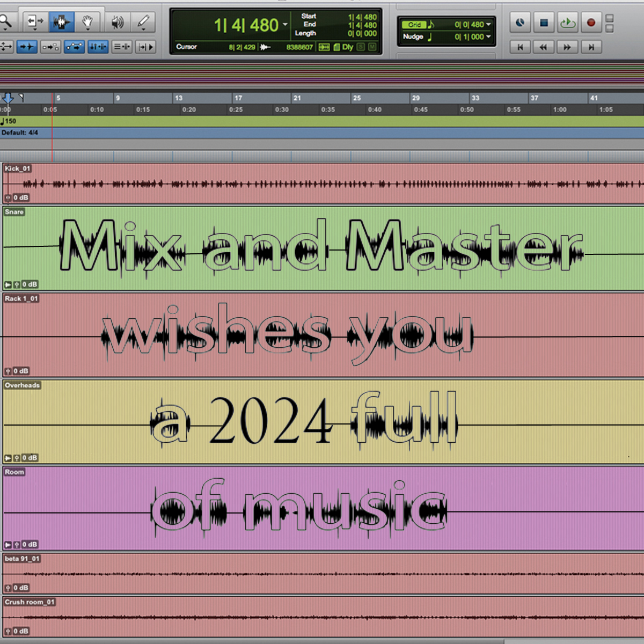The height and width of the screenshot is (644, 644).
Task: Click the Online transport button
Action: tap(520, 23)
